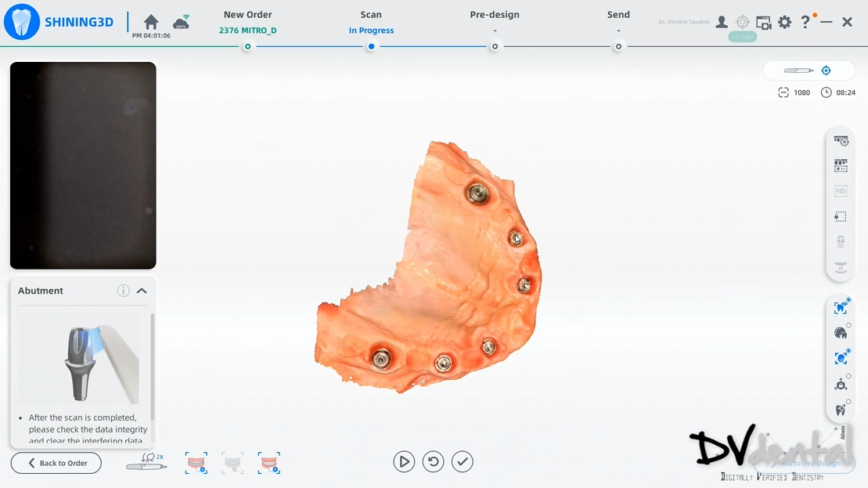Confirm the scan with checkmark button
The height and width of the screenshot is (488, 868).
(x=463, y=462)
